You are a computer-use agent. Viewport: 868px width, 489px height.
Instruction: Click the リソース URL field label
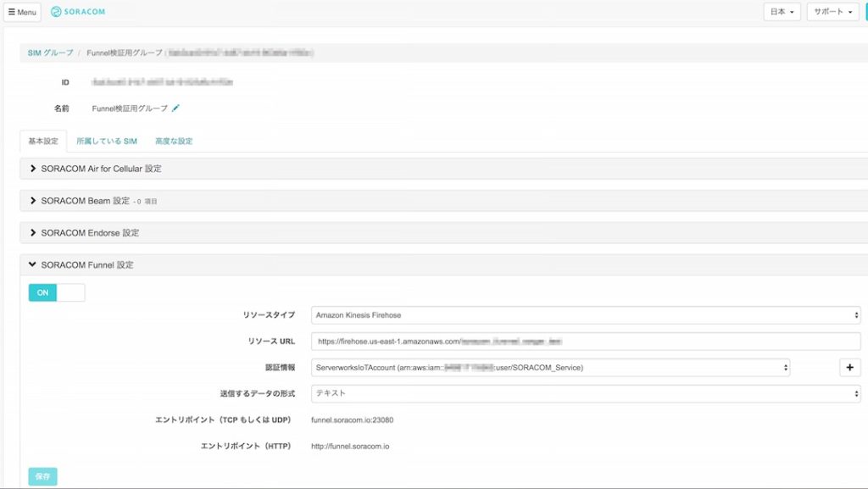271,342
